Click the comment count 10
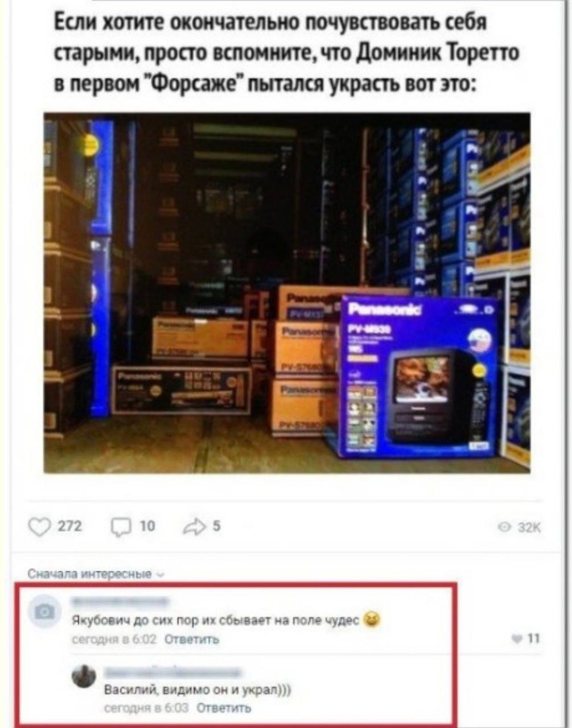This screenshot has width=572, height=728. [x=147, y=527]
